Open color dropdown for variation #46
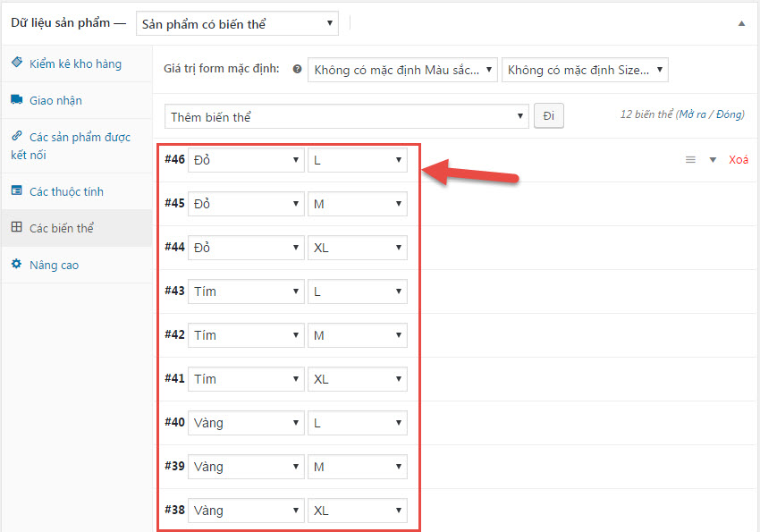The image size is (760, 532). tap(246, 160)
